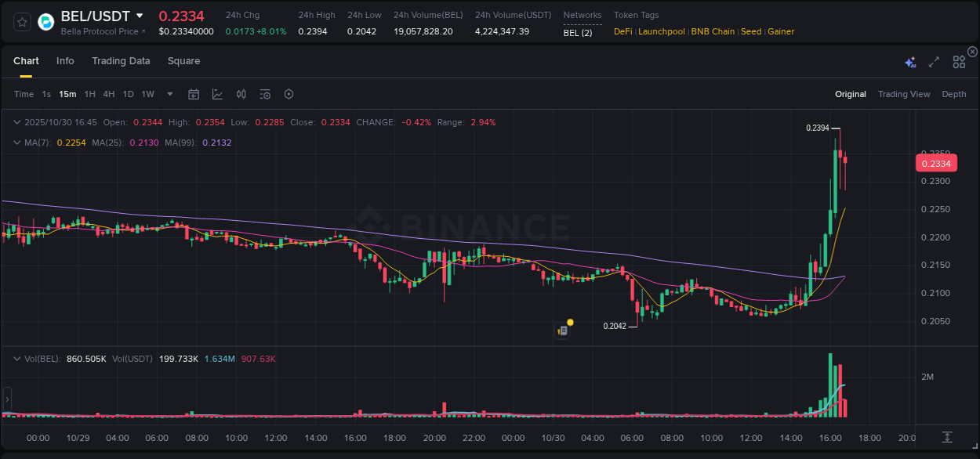Open the candlestick comparison tool

pyautogui.click(x=241, y=93)
